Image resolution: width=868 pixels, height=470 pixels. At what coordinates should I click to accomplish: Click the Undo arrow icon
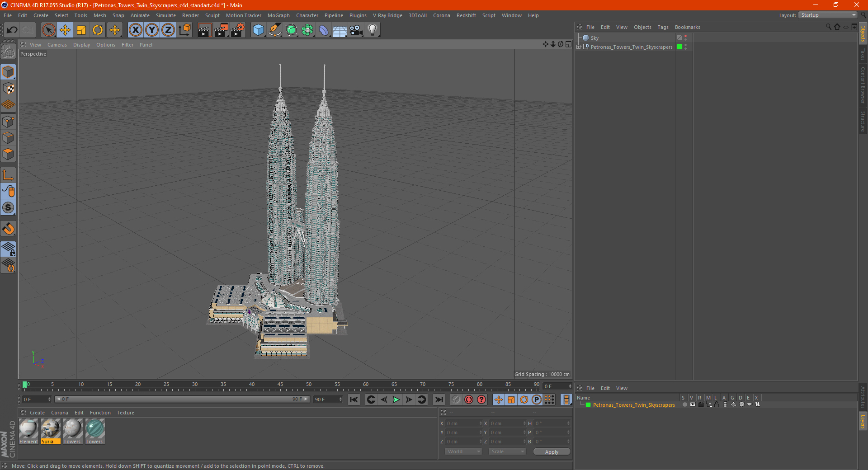pyautogui.click(x=12, y=30)
